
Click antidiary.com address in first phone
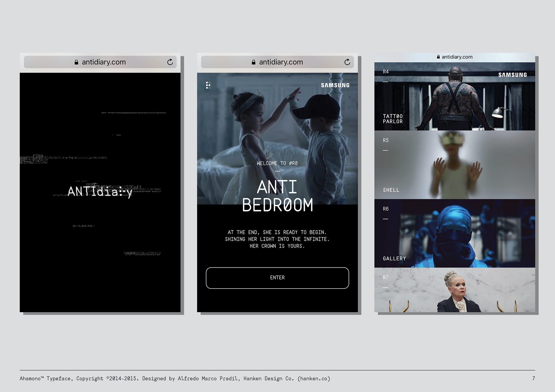pyautogui.click(x=104, y=62)
